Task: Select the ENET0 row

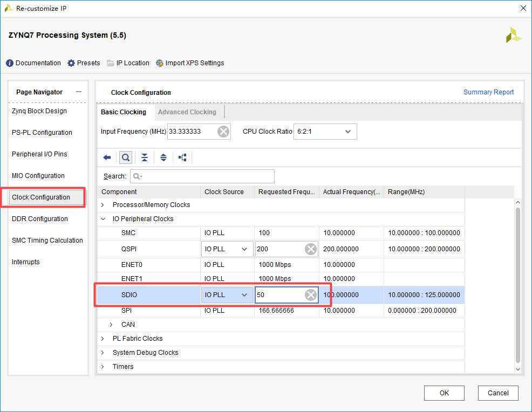Action: (281, 265)
